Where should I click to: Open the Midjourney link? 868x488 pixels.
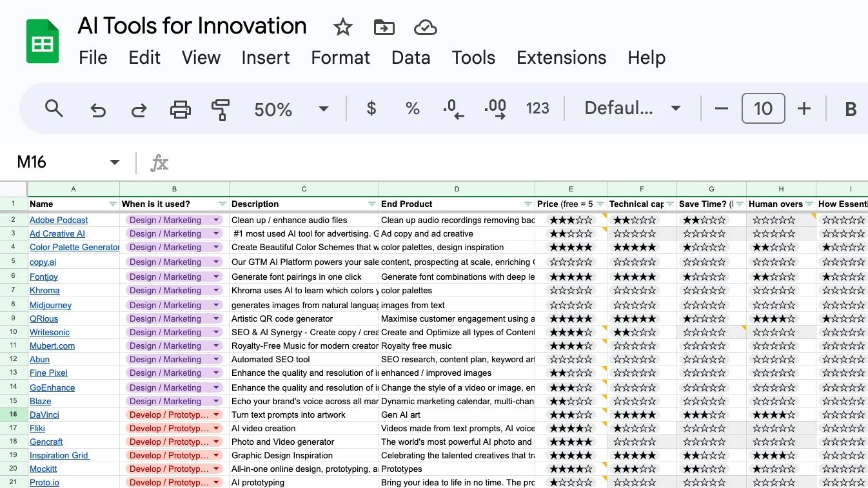tap(50, 305)
